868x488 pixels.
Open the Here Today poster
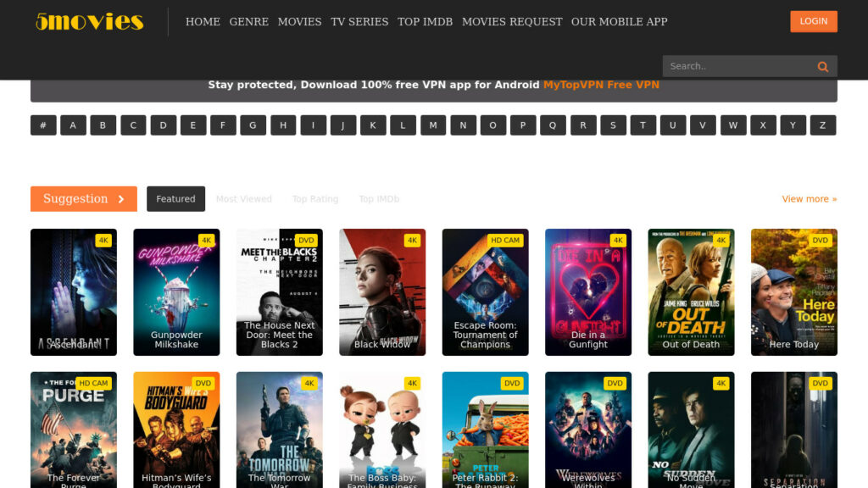tap(794, 292)
